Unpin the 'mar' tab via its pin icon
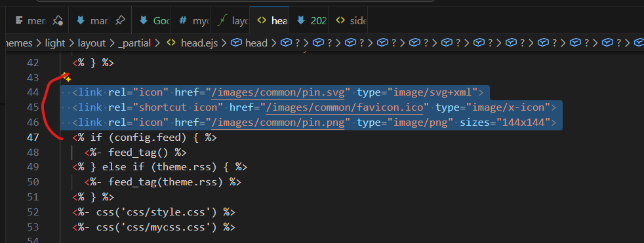Screen dimensions: 644x243 click(120, 20)
